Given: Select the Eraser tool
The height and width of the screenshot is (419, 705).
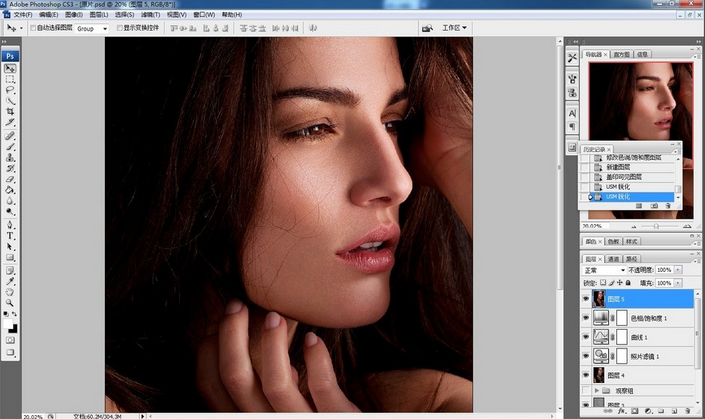Looking at the screenshot, I should [10, 179].
